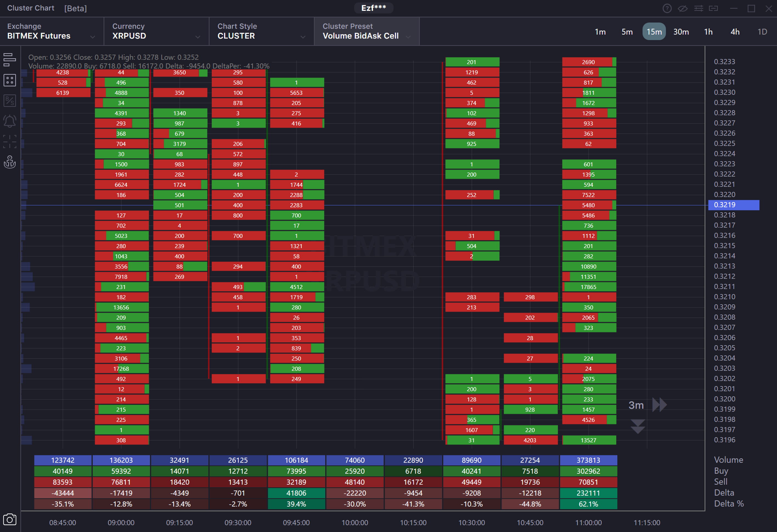Open the alerts bell icon

point(9,121)
